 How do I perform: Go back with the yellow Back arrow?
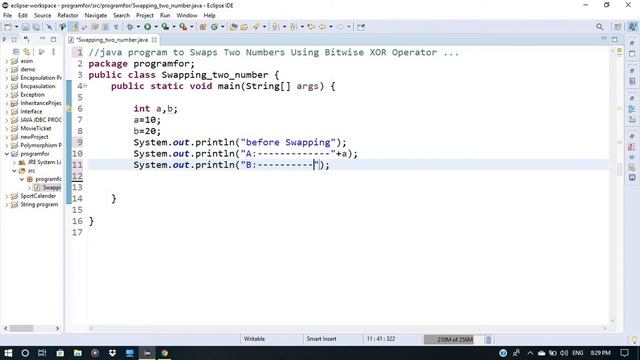point(322,27)
